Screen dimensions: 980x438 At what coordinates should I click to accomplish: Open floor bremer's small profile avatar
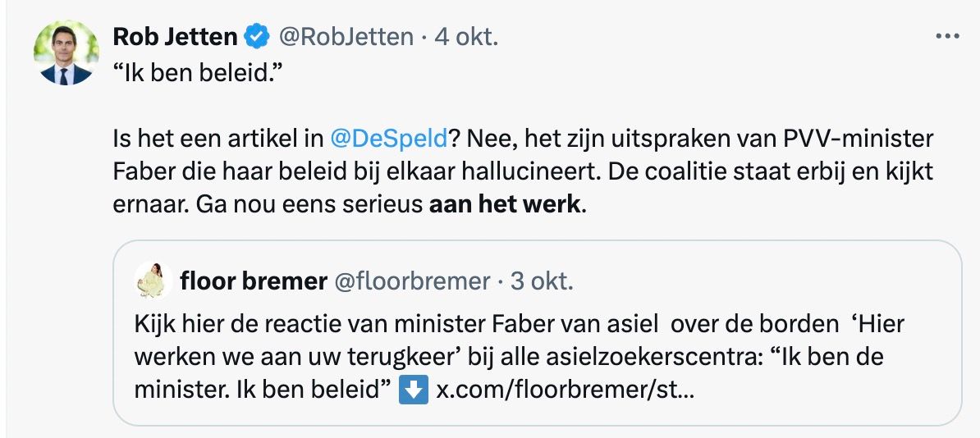pos(151,281)
